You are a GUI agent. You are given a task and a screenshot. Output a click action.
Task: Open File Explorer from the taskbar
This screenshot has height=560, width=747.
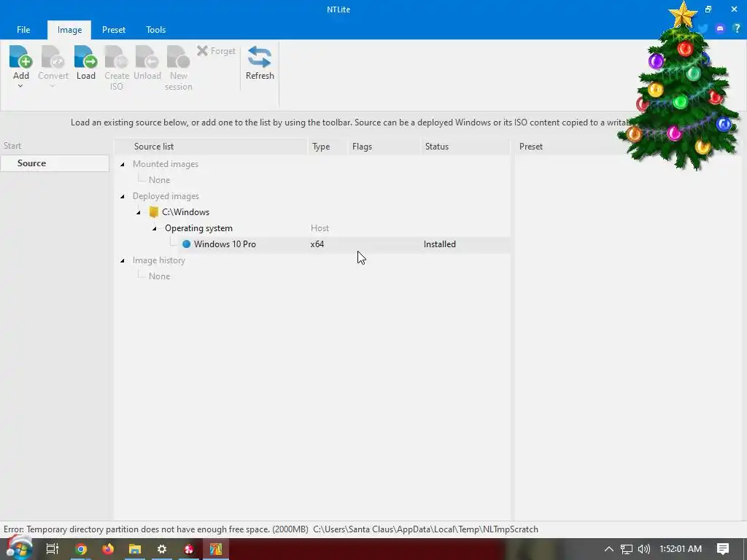pos(135,549)
